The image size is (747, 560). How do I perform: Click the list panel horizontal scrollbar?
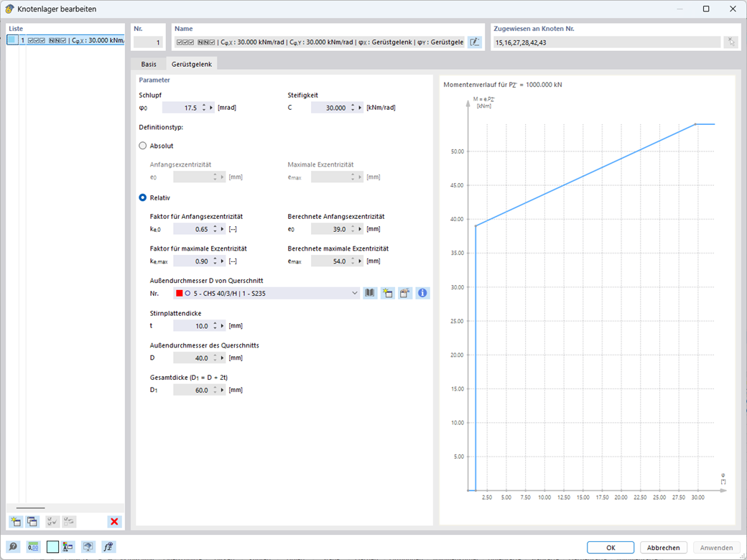tap(30, 508)
